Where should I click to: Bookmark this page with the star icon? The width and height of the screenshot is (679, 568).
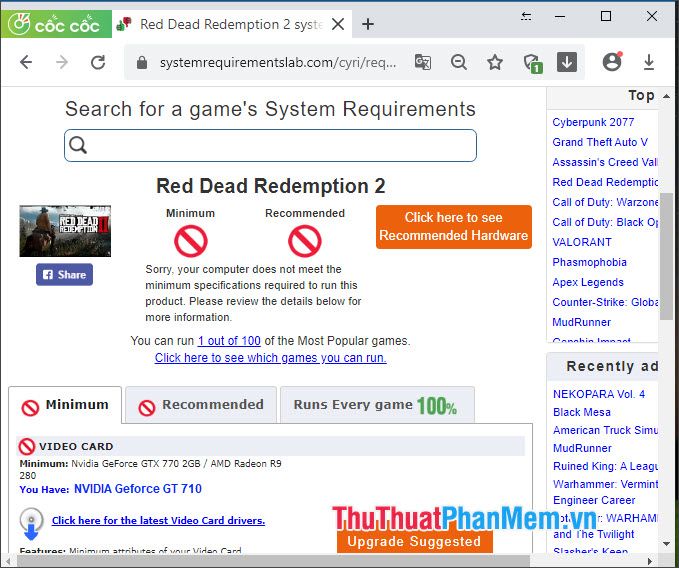tap(495, 62)
